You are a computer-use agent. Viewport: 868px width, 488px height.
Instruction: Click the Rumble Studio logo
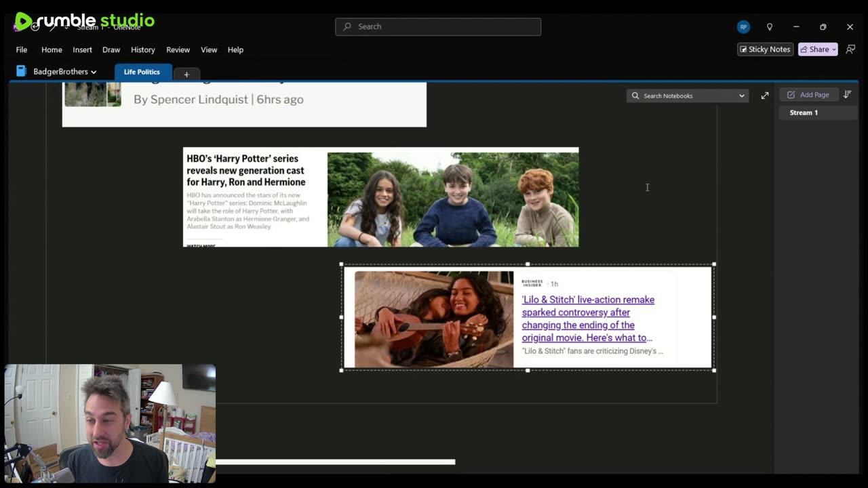click(85, 21)
